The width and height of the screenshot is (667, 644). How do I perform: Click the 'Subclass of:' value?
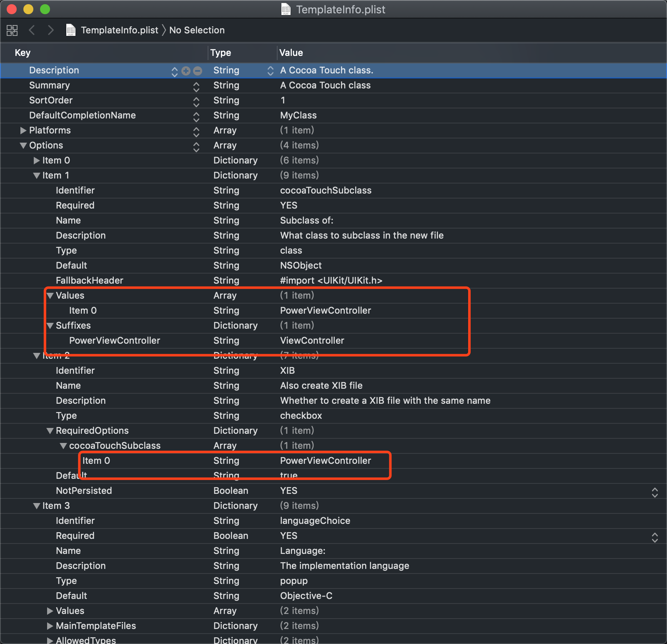307,220
